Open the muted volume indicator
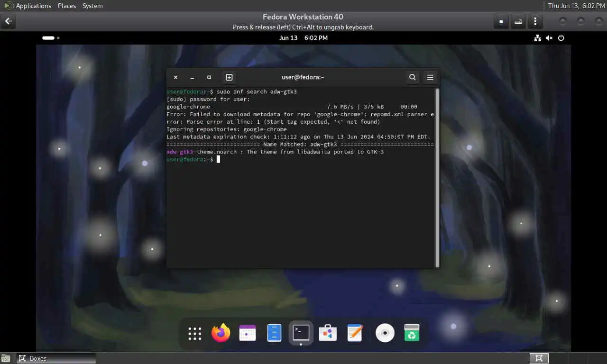 549,38
